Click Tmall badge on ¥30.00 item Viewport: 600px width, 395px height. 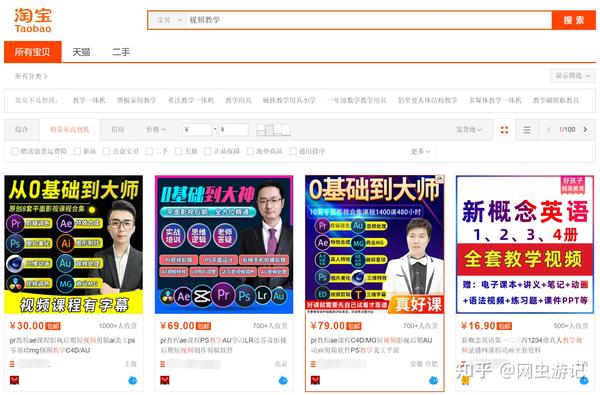[14, 380]
